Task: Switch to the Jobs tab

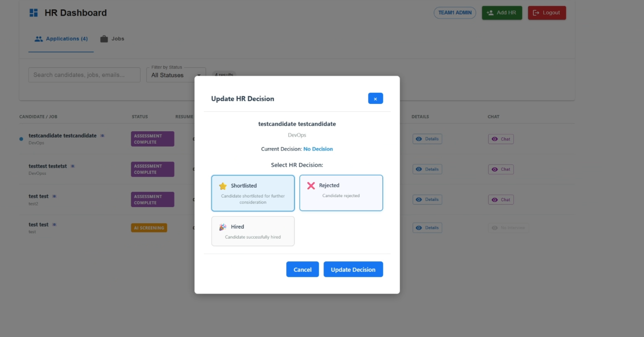Action: coord(112,39)
